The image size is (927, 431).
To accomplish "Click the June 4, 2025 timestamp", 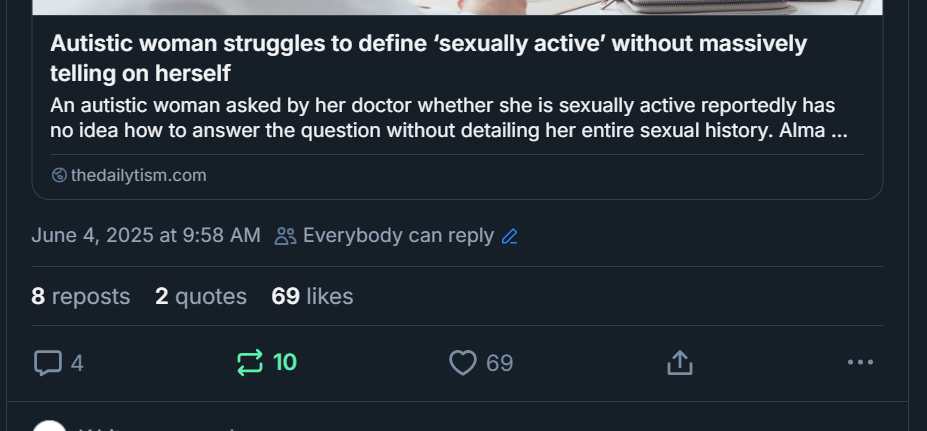I will coord(146,236).
